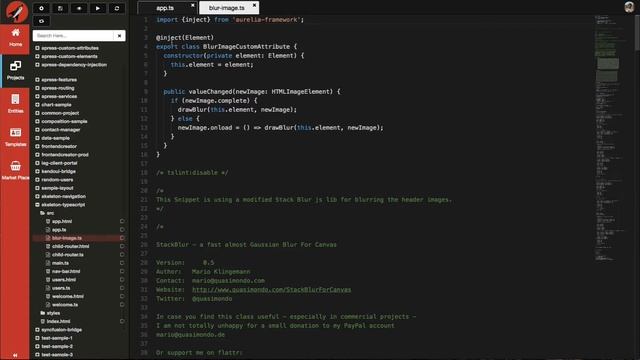Open the app.html file

pos(62,222)
